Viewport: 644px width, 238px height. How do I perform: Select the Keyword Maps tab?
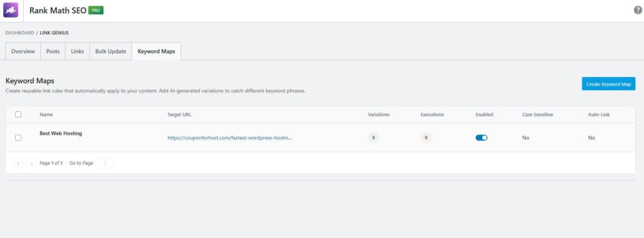point(156,51)
